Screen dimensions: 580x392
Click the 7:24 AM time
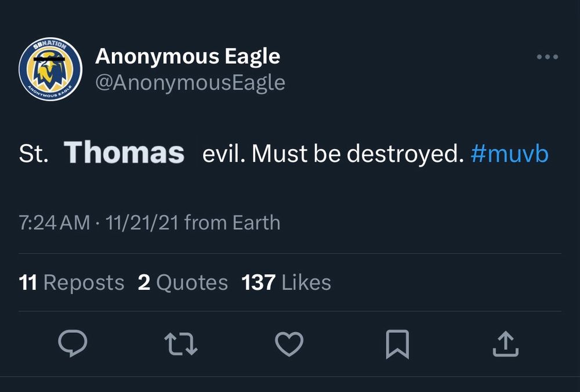[55, 223]
